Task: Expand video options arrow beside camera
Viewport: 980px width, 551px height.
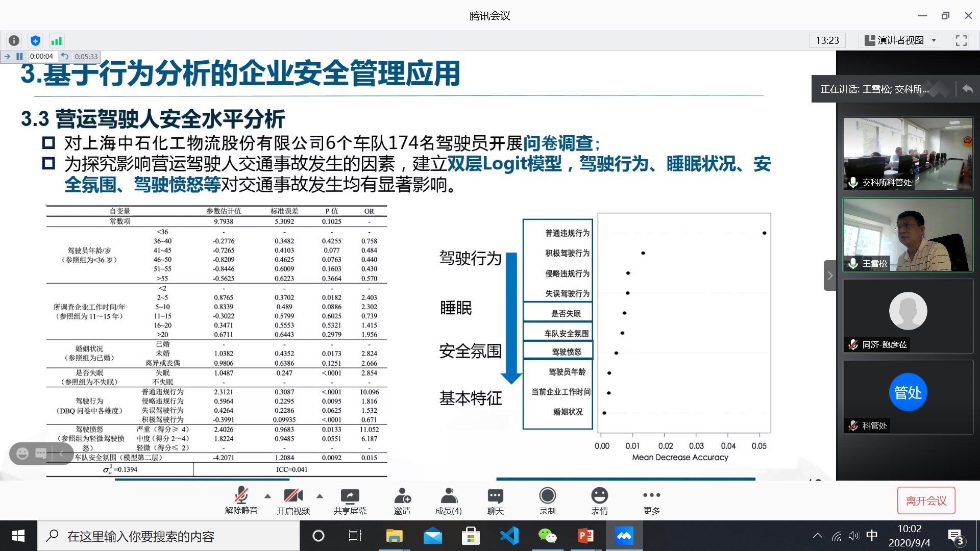Action: pyautogui.click(x=320, y=496)
